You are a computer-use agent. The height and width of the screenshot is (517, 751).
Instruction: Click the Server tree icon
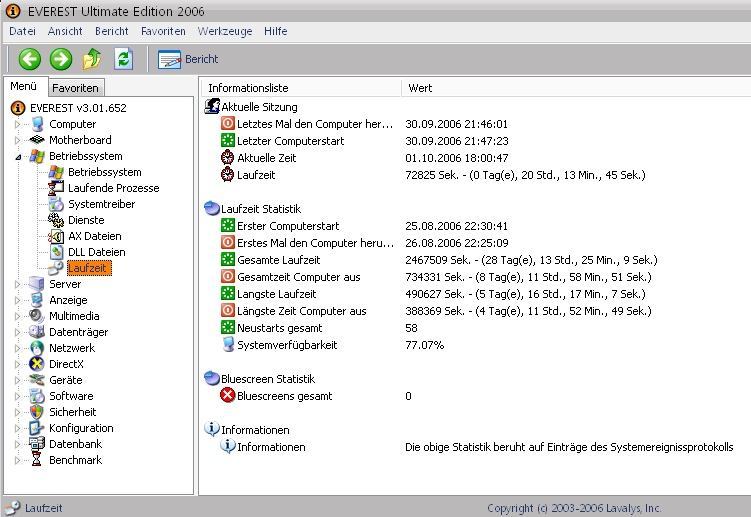pos(36,284)
